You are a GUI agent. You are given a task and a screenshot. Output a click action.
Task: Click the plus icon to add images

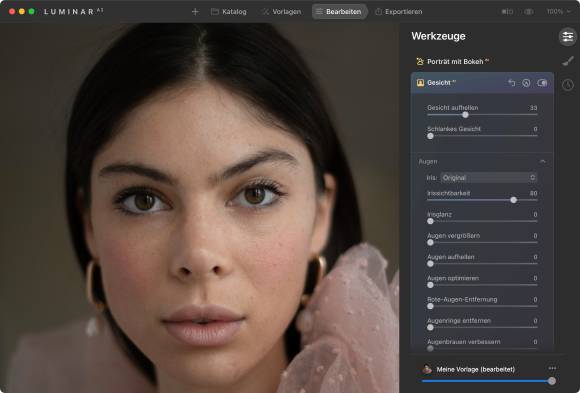(x=195, y=12)
